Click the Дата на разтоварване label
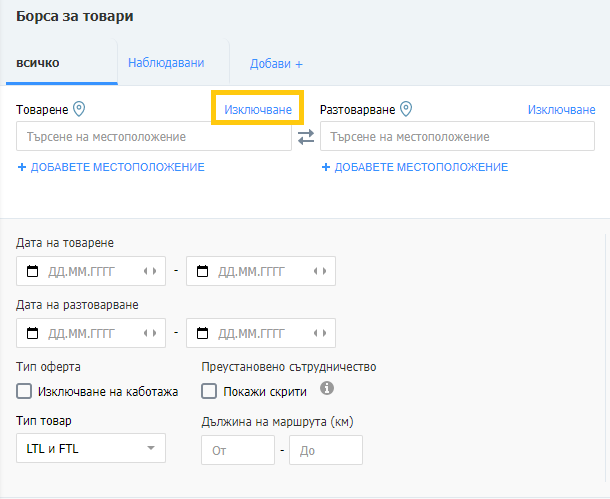Image resolution: width=610 pixels, height=499 pixels. click(77, 305)
